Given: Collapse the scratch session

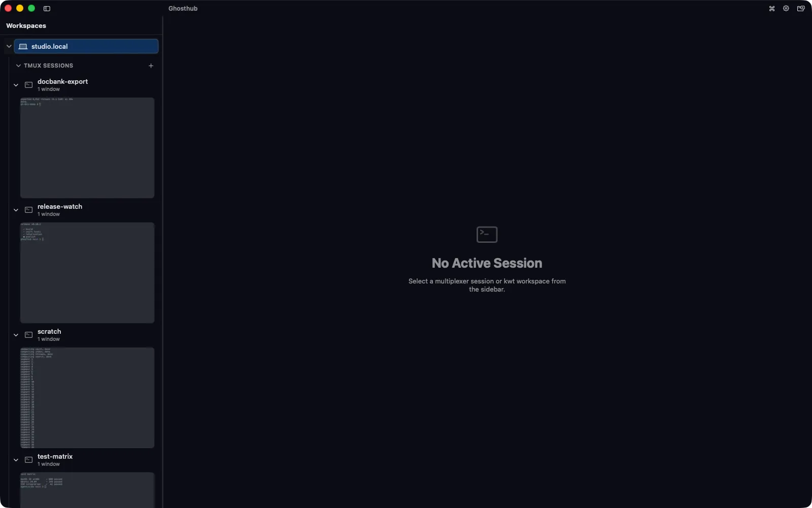Looking at the screenshot, I should pos(16,335).
